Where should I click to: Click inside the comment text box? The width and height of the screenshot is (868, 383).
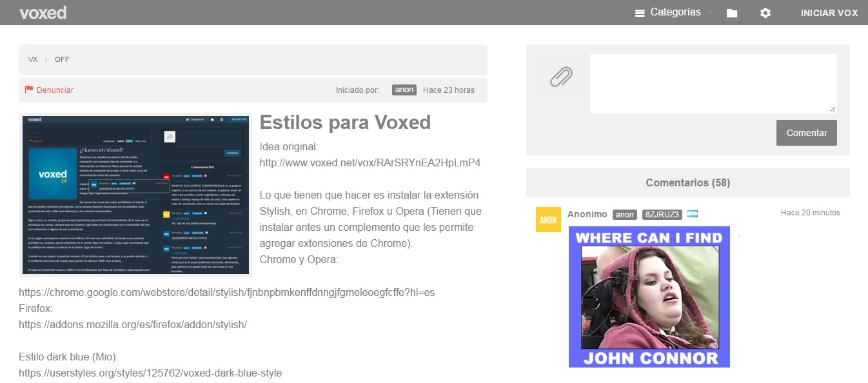tap(712, 83)
